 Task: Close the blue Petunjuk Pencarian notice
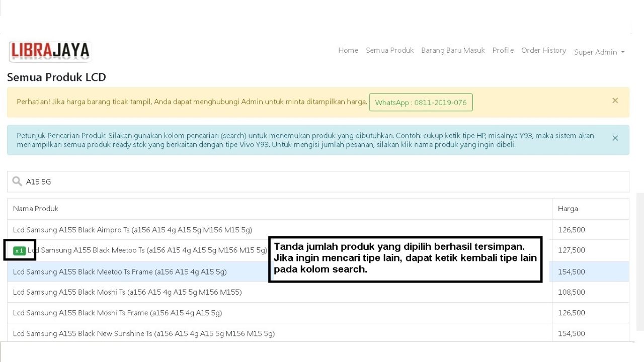click(615, 138)
